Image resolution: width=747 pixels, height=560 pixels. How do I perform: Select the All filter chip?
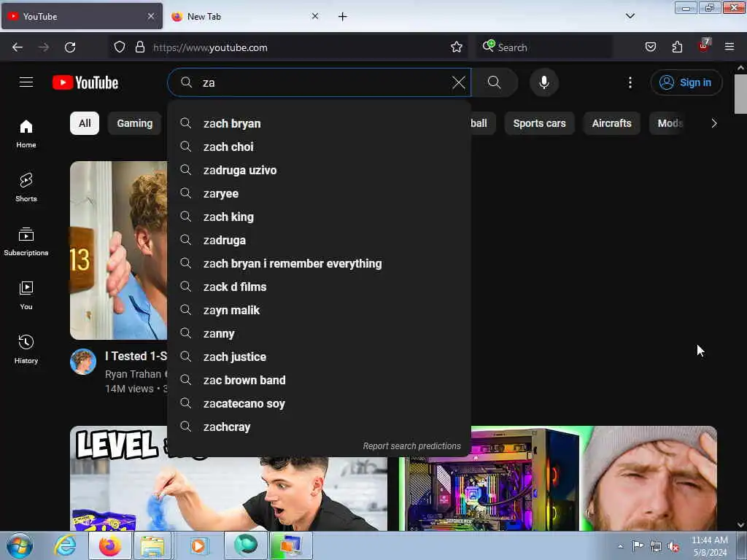click(x=85, y=123)
